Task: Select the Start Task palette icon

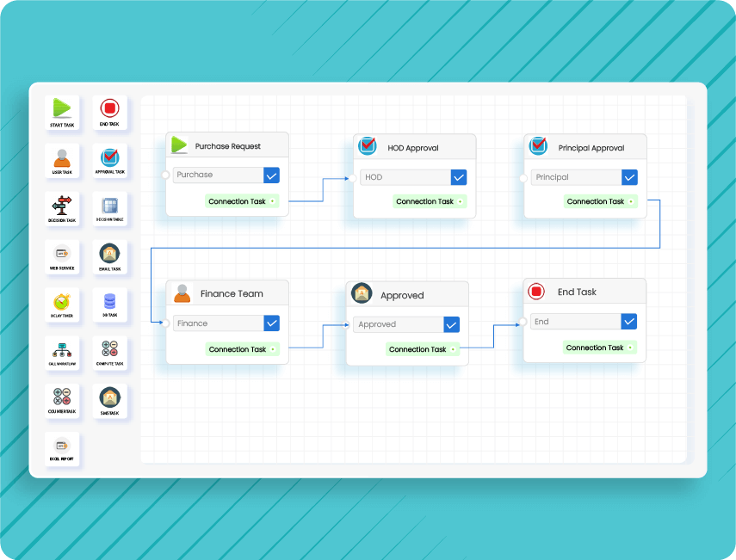Action: 62,108
